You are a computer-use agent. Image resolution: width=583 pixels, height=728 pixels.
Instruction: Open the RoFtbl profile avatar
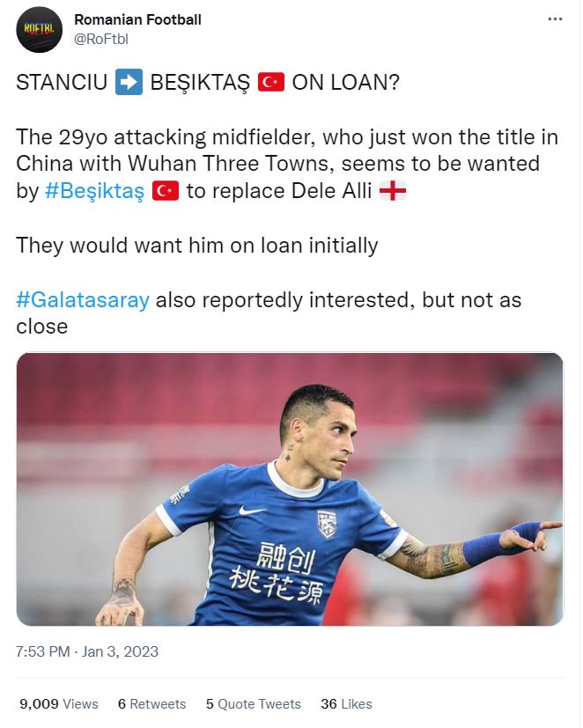click(40, 30)
